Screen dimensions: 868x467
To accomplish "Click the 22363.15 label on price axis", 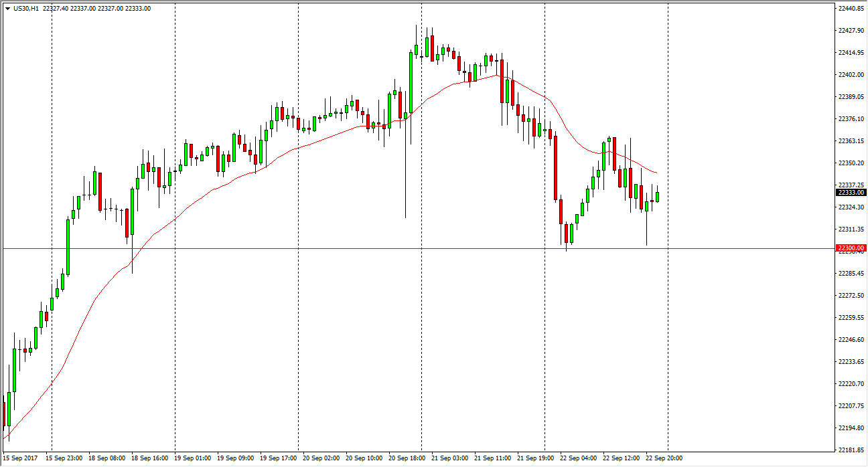I will (851, 141).
